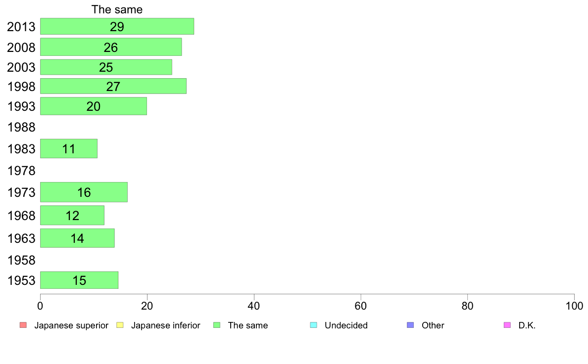Click the green The same legend swatch

click(x=217, y=325)
